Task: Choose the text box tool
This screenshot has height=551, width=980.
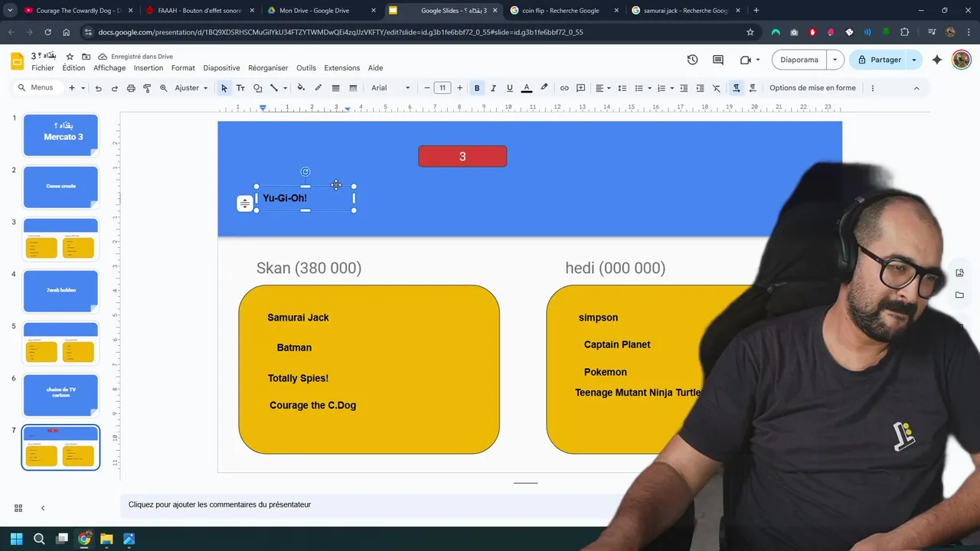Action: coord(240,88)
